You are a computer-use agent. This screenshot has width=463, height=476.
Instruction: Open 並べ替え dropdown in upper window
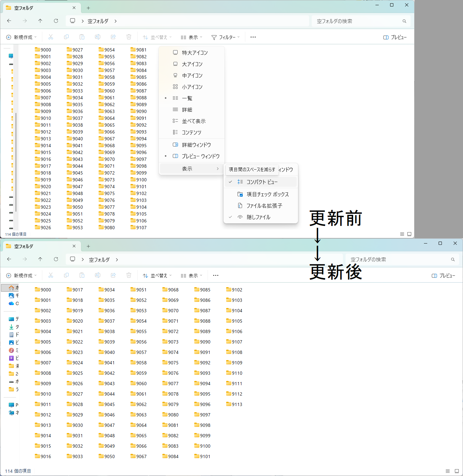click(157, 37)
